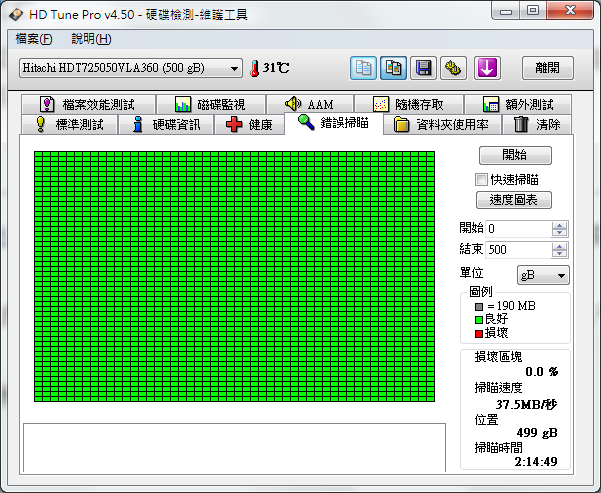Click the HD Tune title bar app icon
The image size is (601, 493).
[x=16, y=15]
